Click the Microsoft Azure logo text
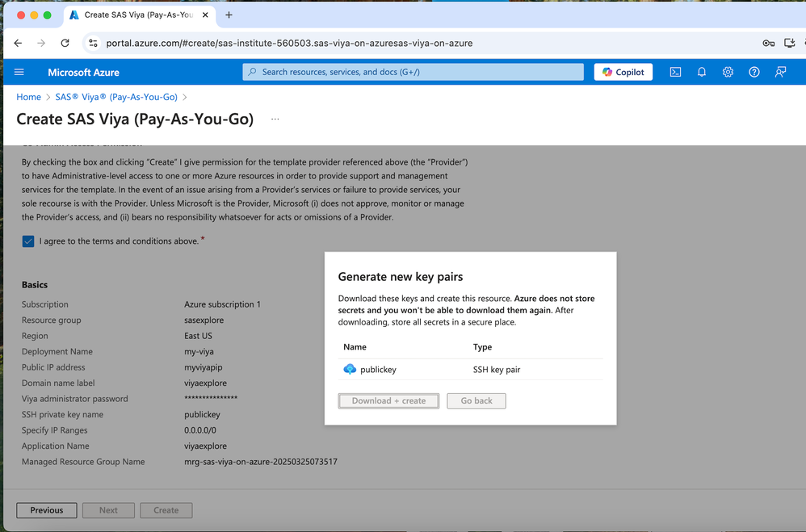806x532 pixels. coord(83,73)
